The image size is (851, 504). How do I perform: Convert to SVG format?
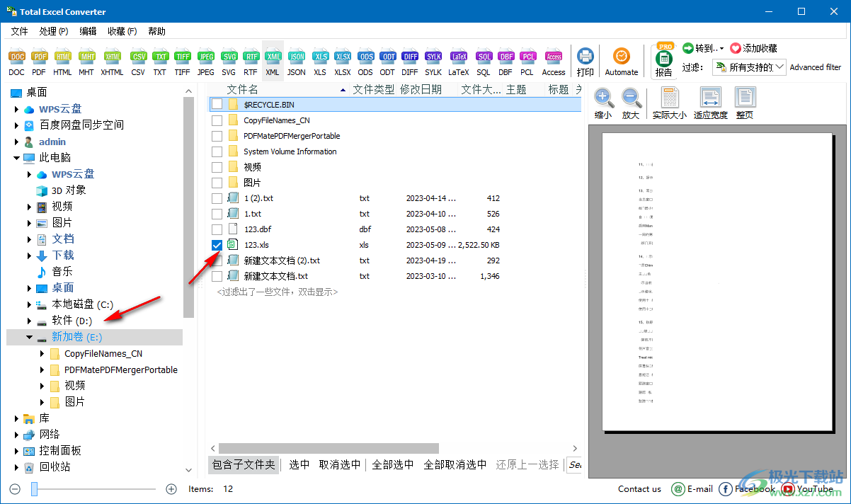(x=229, y=63)
